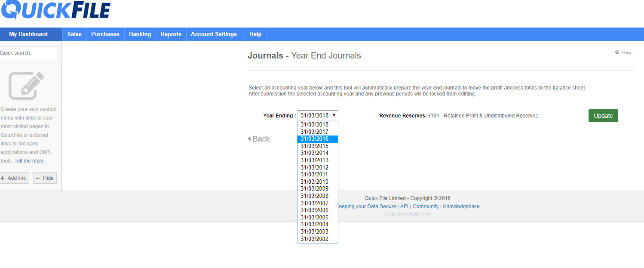
Task: Choose year ending 31/03/2005
Action: [318, 217]
